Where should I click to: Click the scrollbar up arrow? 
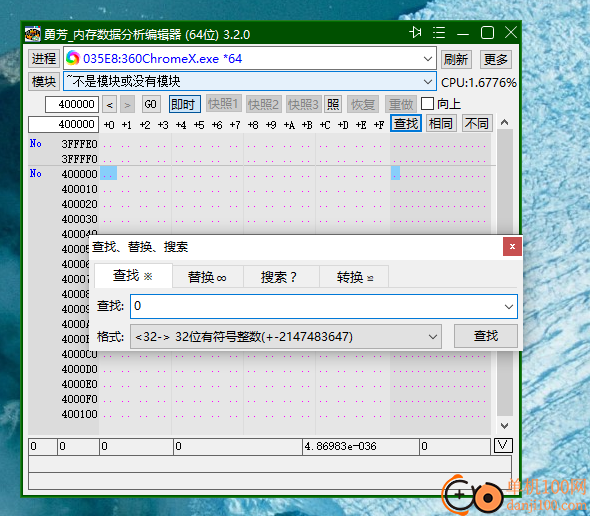click(505, 122)
